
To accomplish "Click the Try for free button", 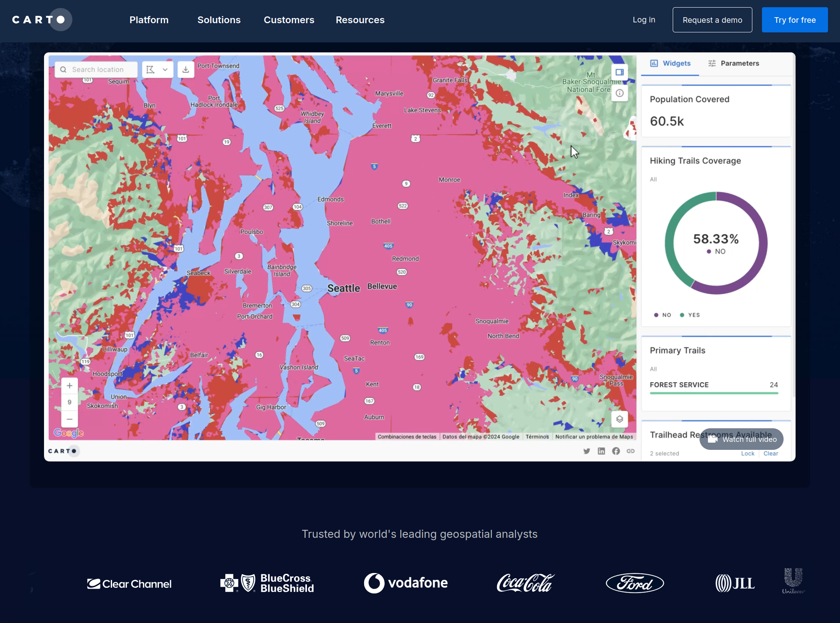I will click(x=794, y=20).
